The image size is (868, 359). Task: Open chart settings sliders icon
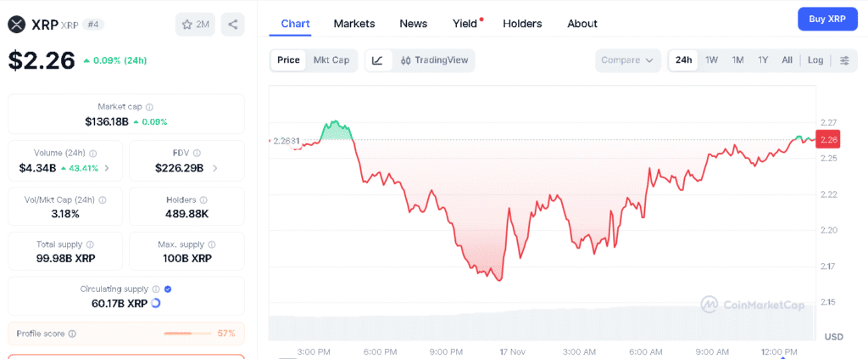(845, 60)
